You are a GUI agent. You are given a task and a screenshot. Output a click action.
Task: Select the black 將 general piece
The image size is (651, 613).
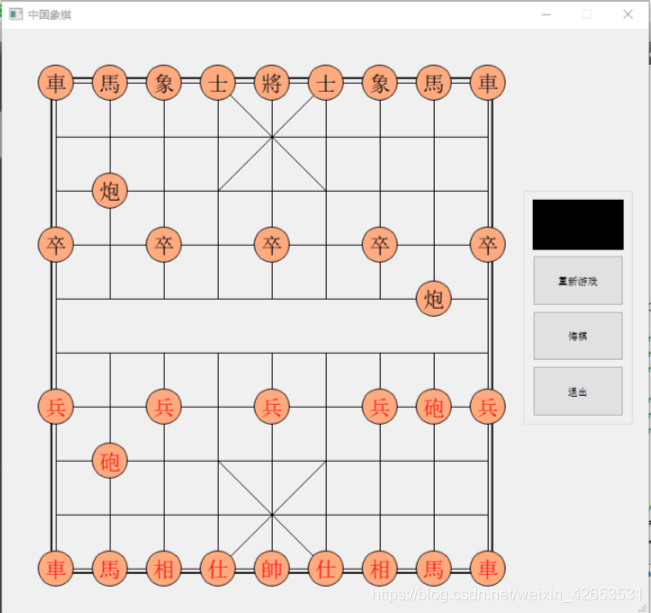point(272,83)
